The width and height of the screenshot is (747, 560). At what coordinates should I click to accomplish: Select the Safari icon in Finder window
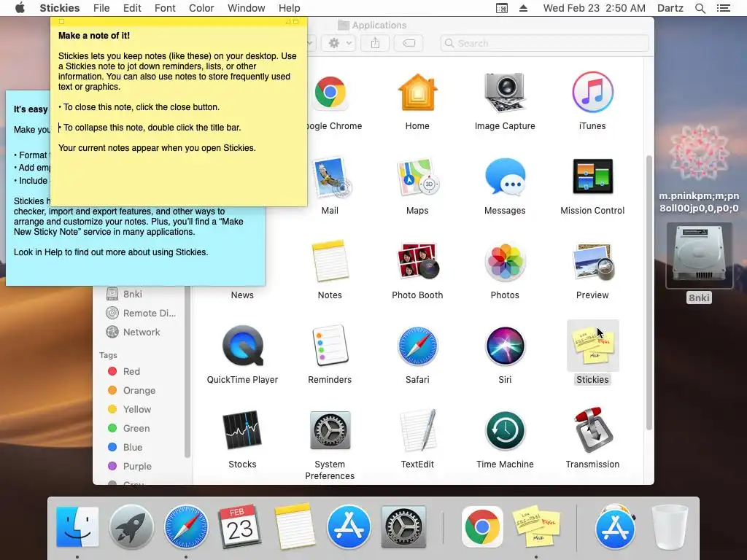tap(417, 346)
